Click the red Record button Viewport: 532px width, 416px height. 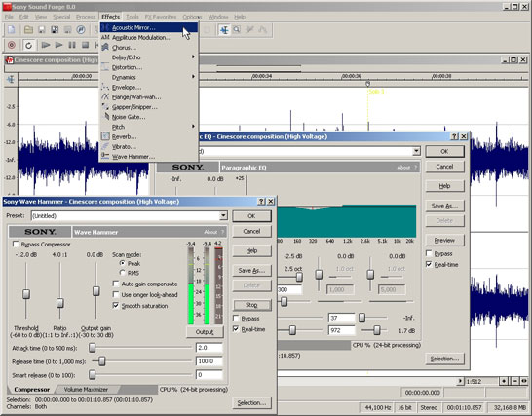[x=12, y=45]
